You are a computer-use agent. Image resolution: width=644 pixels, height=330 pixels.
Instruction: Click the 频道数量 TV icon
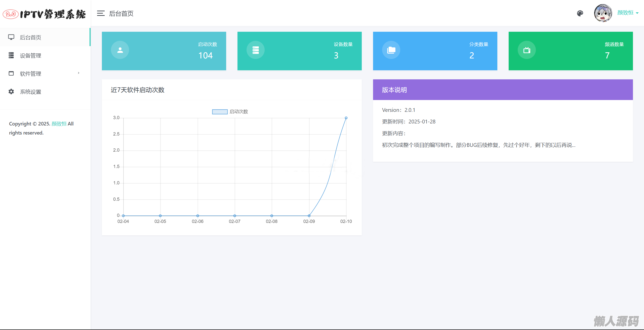coord(527,50)
